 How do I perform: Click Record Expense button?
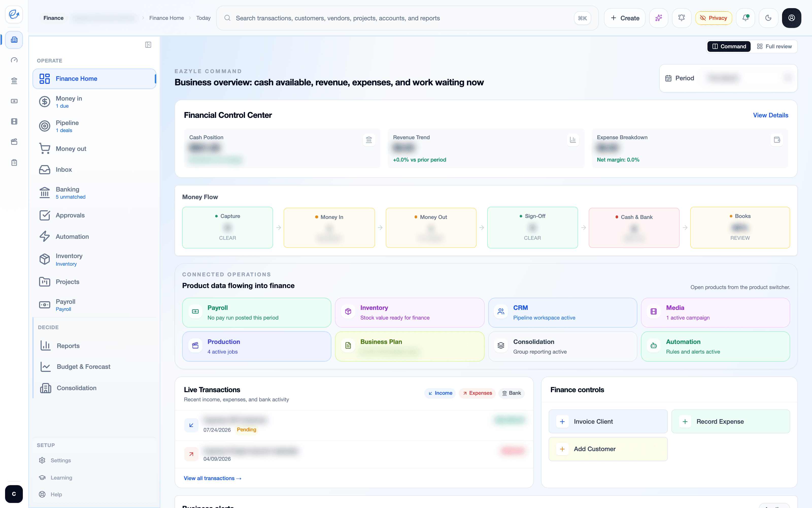pyautogui.click(x=731, y=422)
